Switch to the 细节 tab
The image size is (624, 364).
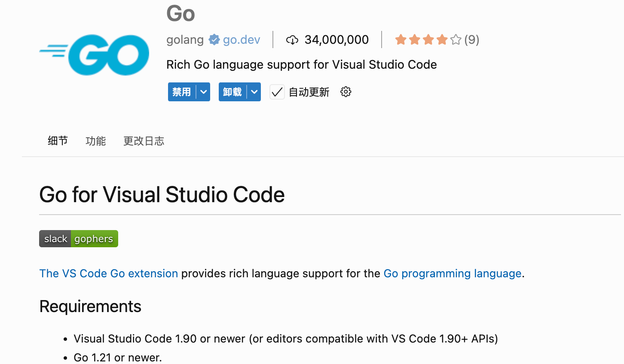pyautogui.click(x=58, y=141)
